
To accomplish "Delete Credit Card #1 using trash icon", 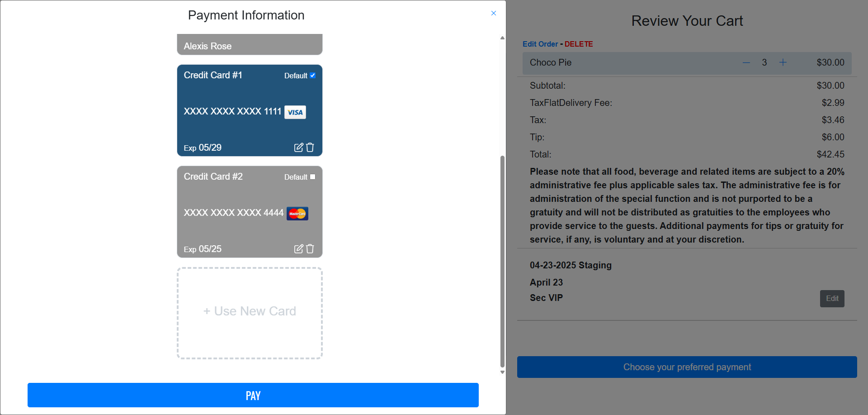I will (x=310, y=147).
